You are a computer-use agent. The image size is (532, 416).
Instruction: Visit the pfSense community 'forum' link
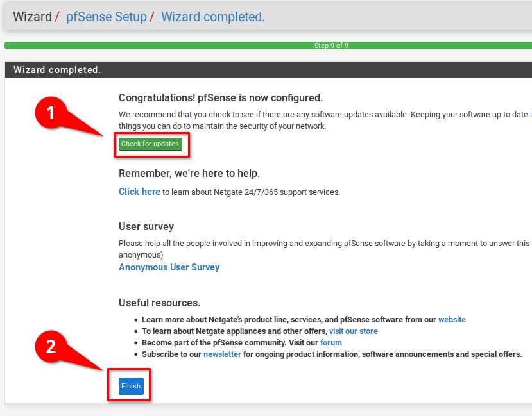click(331, 343)
